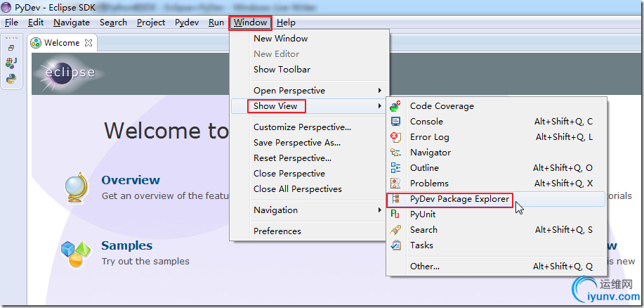Expand the Navigation submenu
The height and width of the screenshot is (308, 644).
coord(310,210)
